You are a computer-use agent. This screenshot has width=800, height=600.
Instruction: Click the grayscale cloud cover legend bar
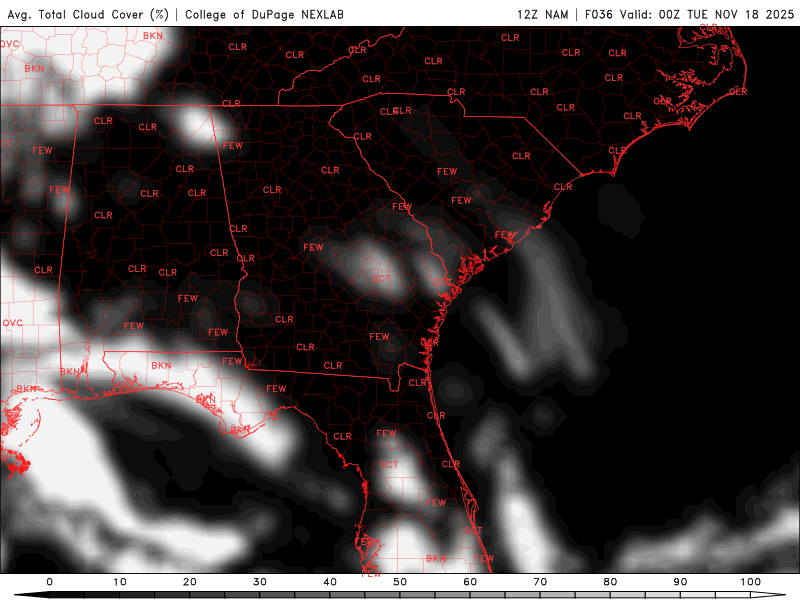pyautogui.click(x=400, y=595)
